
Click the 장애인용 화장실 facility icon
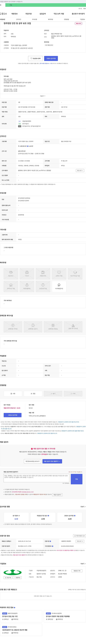point(53,327)
